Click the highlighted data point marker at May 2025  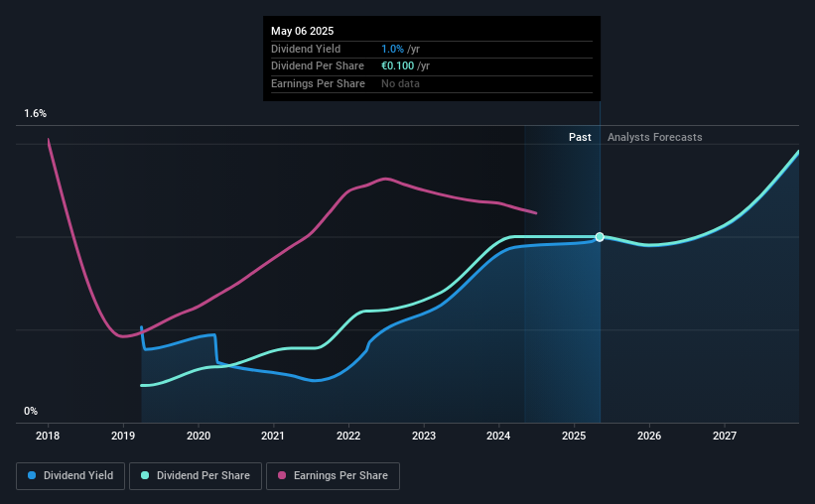point(600,237)
